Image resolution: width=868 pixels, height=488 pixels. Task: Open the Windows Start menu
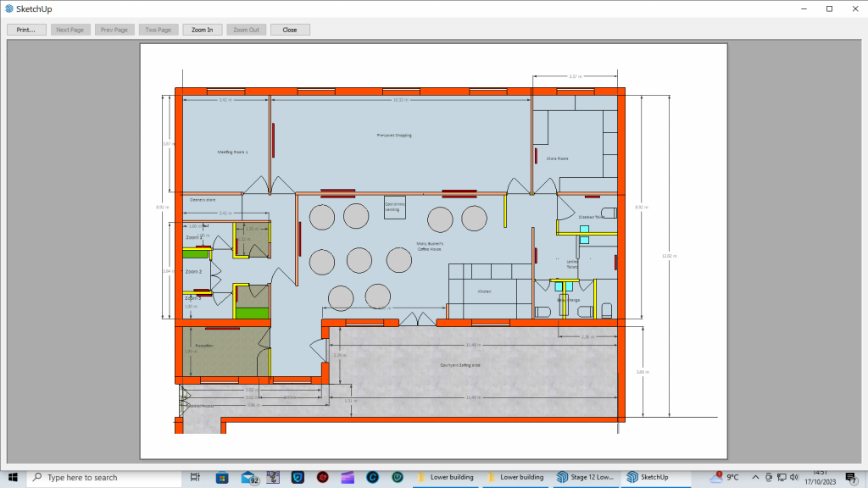(14, 477)
